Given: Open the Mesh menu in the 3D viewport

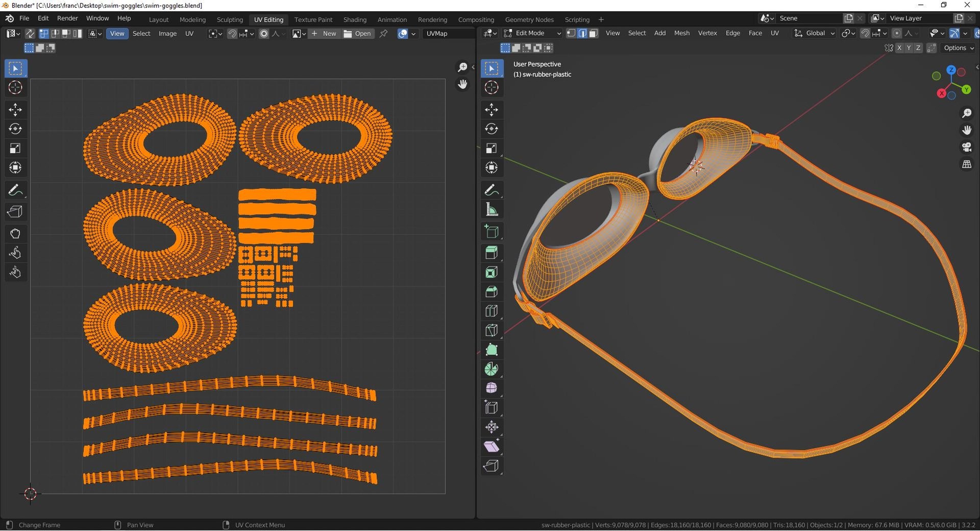Looking at the screenshot, I should 681,33.
